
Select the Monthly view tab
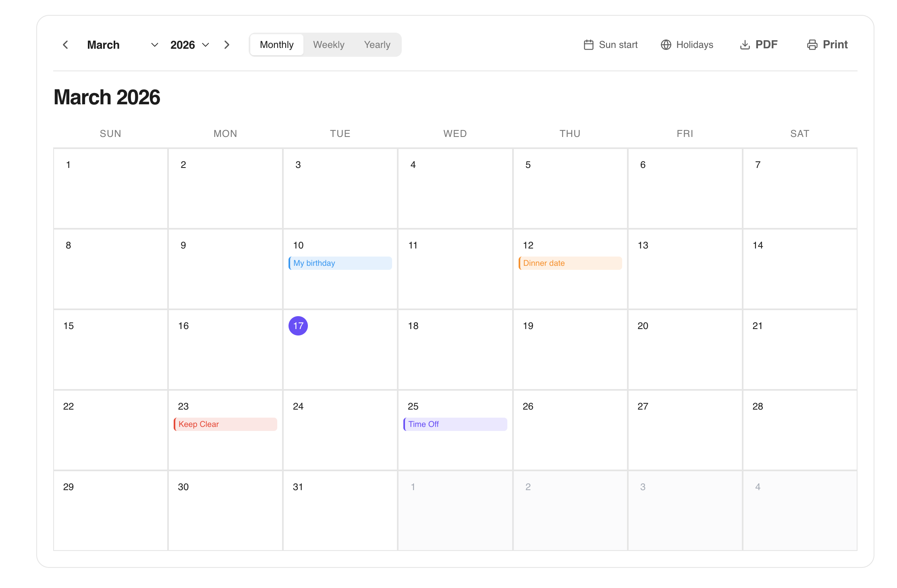pos(276,45)
